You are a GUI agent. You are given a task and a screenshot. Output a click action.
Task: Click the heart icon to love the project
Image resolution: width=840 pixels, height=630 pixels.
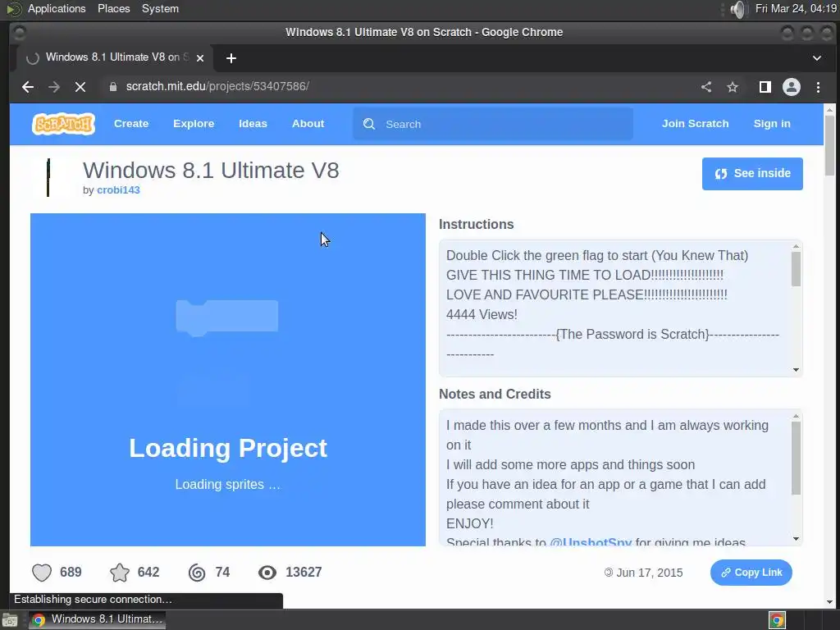[42, 573]
